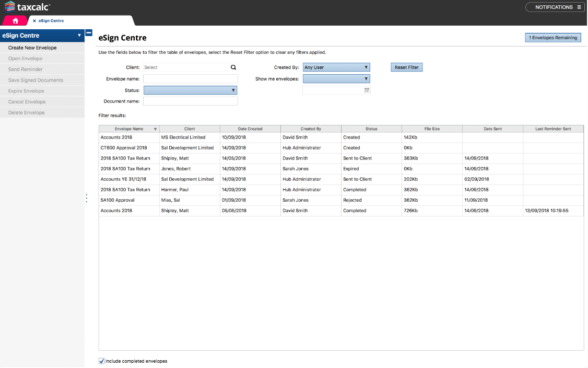Collapse the sidebar with minus icon
This screenshot has height=368, width=588.
coord(89,32)
